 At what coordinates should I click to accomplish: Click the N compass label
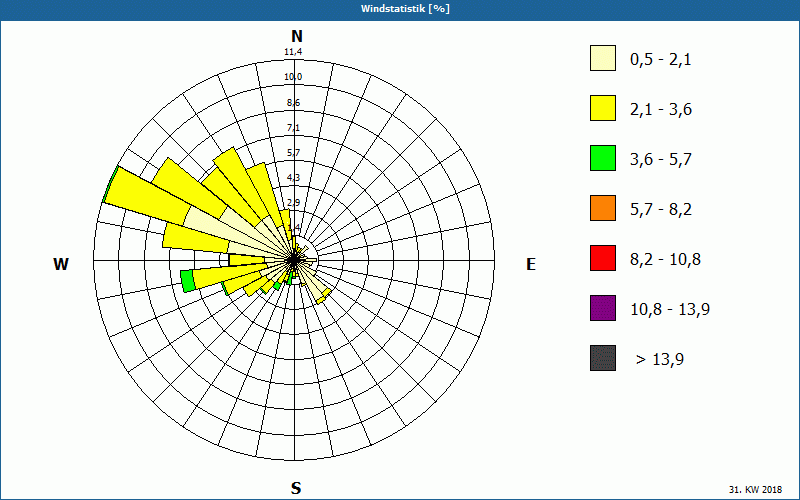(x=296, y=36)
